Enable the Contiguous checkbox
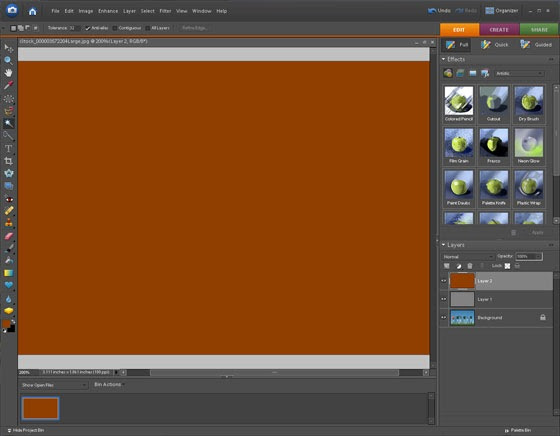 click(115, 28)
